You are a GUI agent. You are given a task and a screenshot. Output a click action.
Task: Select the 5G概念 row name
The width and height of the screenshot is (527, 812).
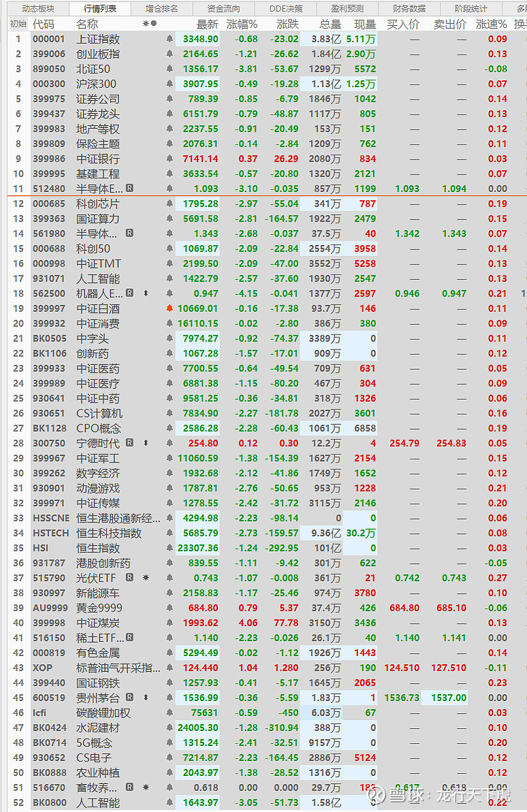pos(94,743)
